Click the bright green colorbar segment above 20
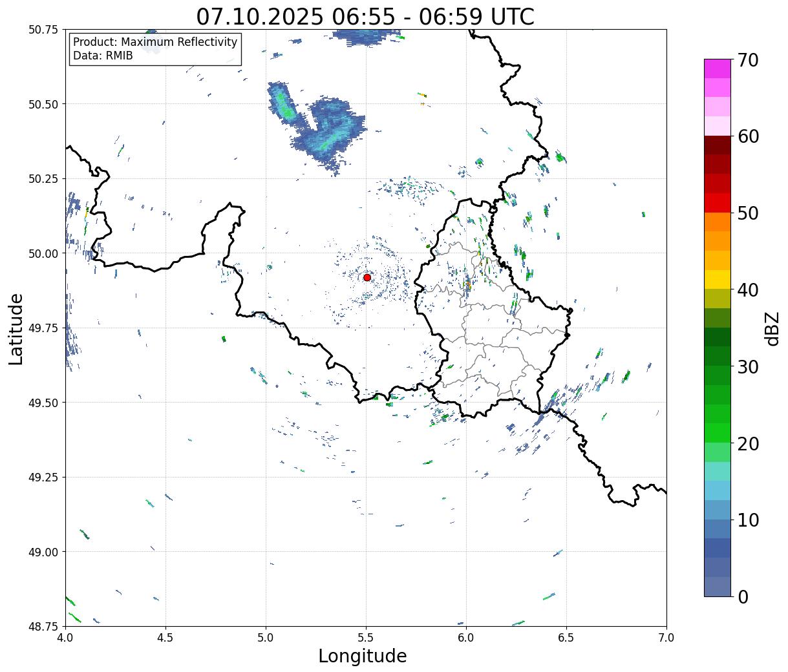 point(718,432)
